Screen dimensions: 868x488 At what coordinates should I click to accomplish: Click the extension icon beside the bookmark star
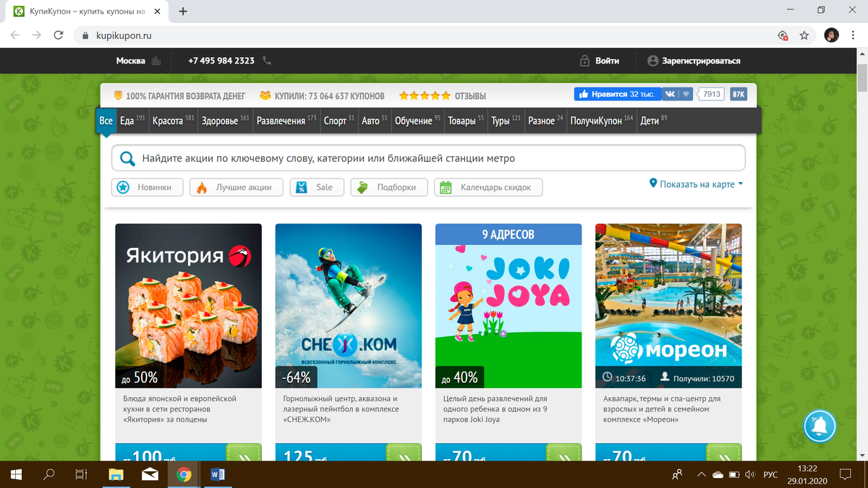pyautogui.click(x=782, y=35)
